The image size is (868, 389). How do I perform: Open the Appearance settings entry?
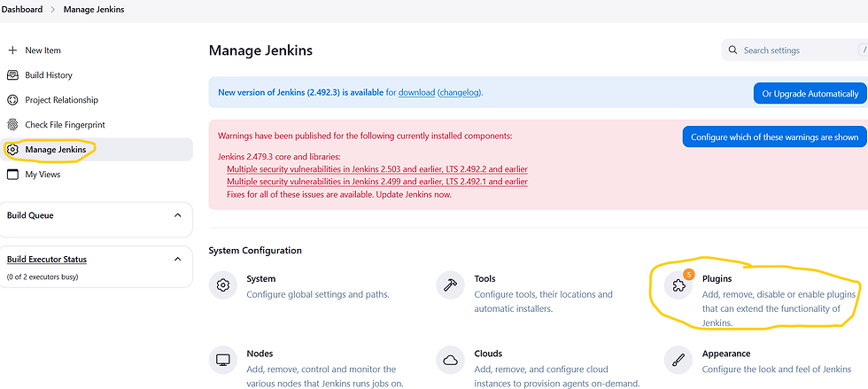(x=758, y=362)
